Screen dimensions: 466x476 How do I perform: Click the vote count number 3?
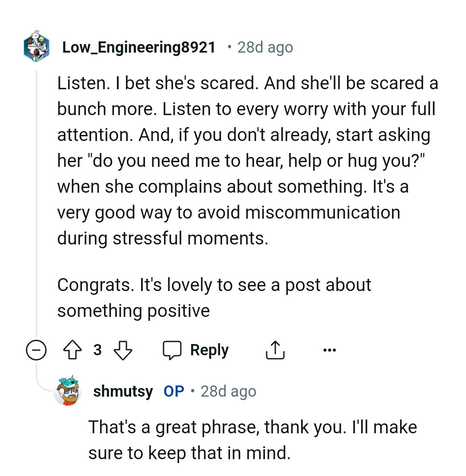coord(98,350)
